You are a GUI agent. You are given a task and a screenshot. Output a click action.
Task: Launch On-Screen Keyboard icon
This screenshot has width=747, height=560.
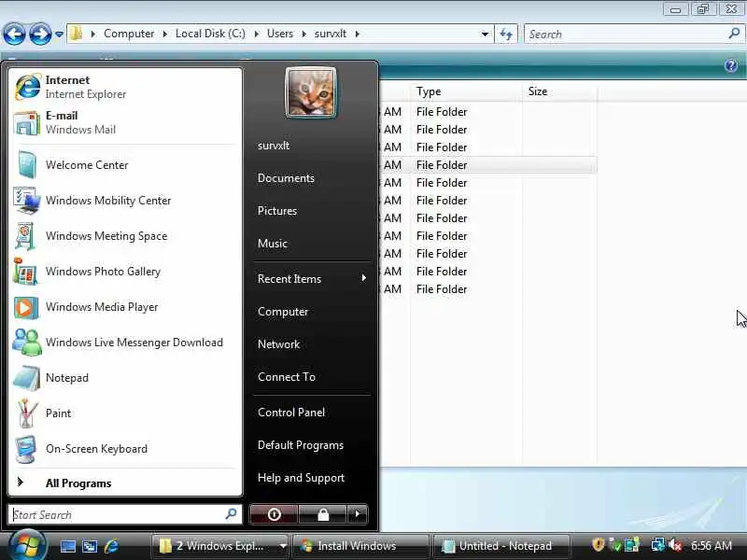tap(26, 449)
